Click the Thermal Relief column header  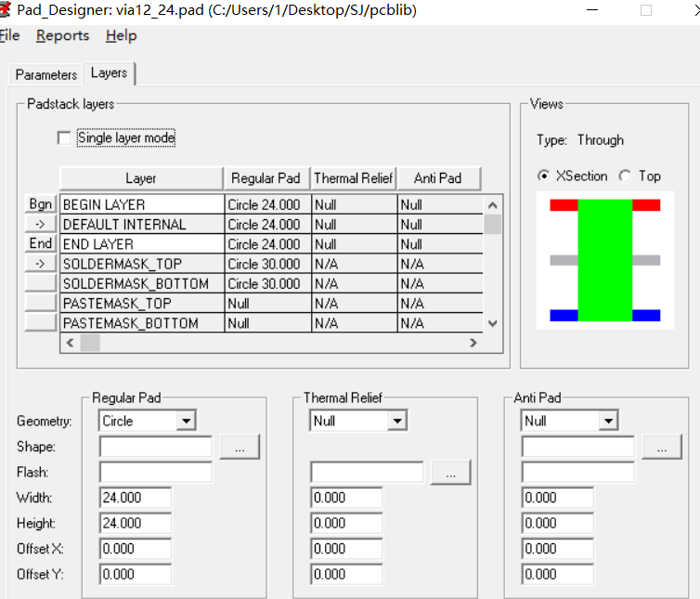pyautogui.click(x=354, y=178)
